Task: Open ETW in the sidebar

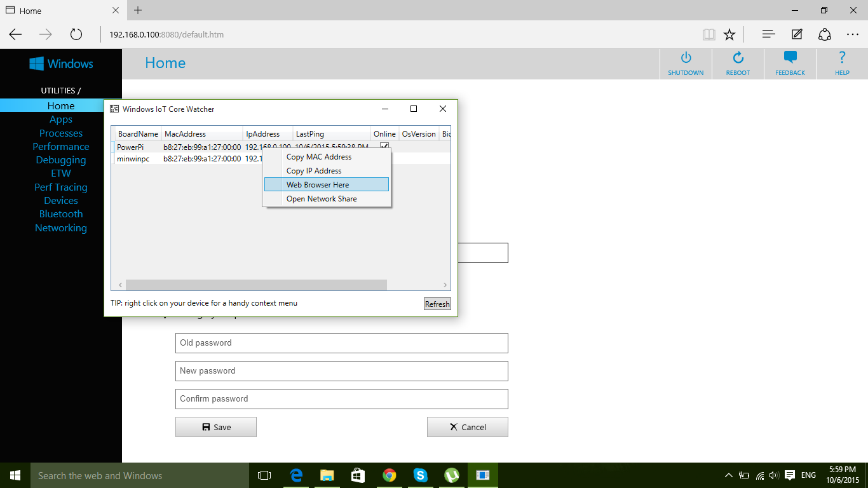Action: [61, 173]
